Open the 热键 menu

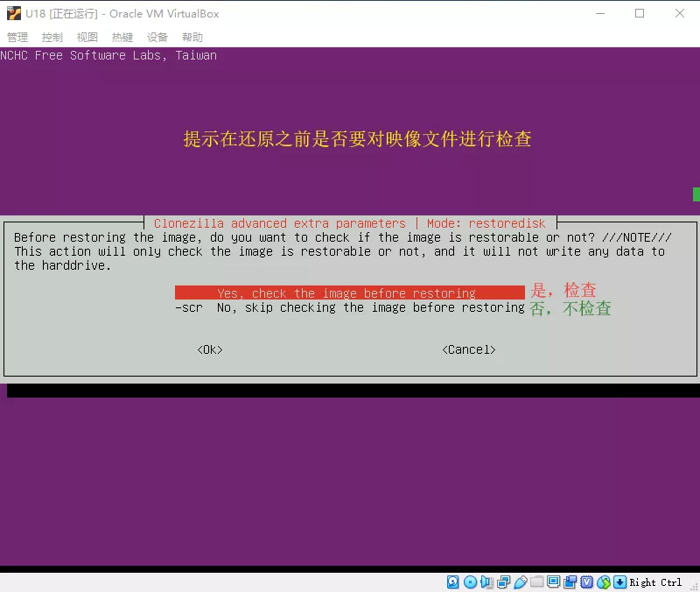coord(122,37)
